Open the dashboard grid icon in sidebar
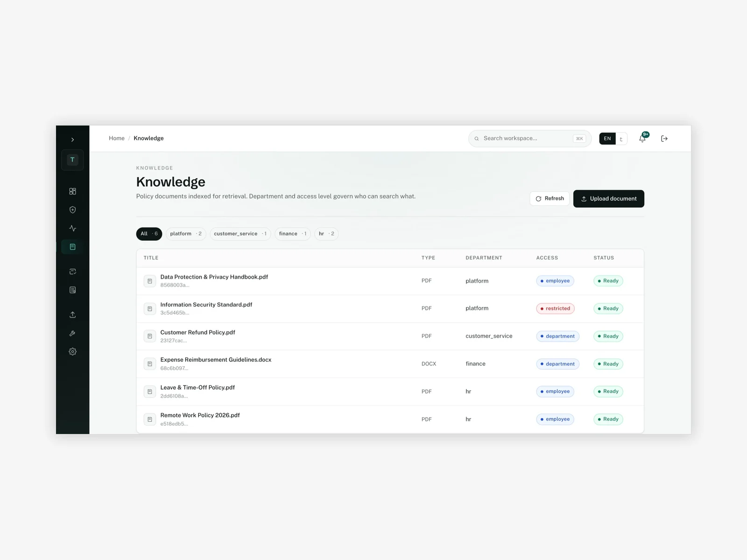Viewport: 747px width, 560px height. point(72,191)
